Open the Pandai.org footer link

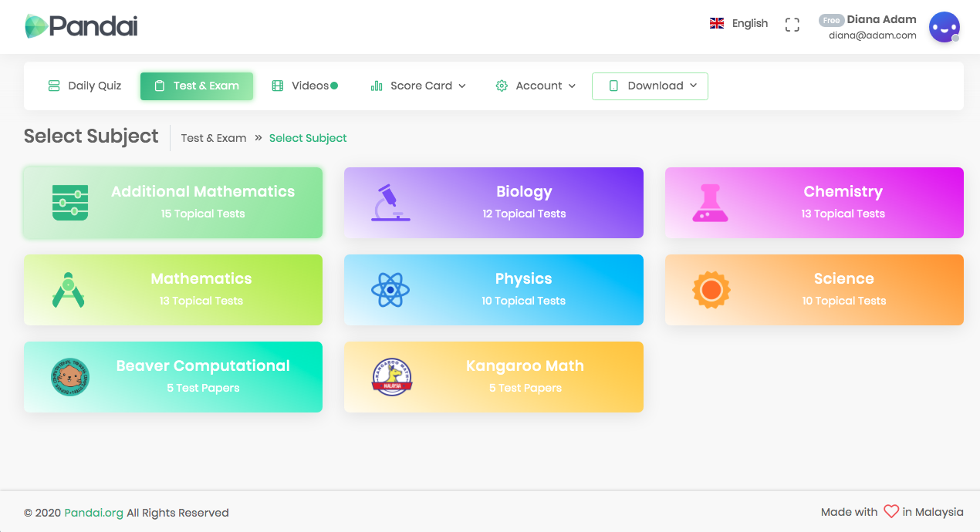[x=93, y=512]
